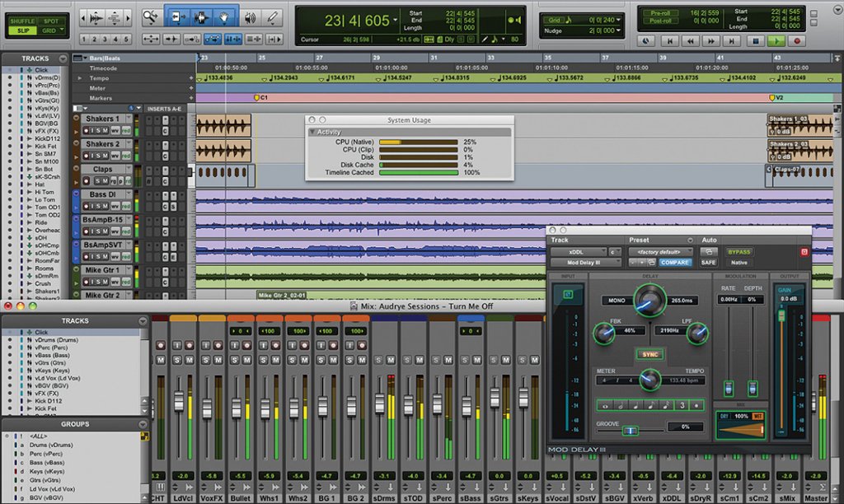Viewport: 844px width, 504px height.
Task: Select the dotted note modifier in Mod Delay
Action: tap(697, 405)
